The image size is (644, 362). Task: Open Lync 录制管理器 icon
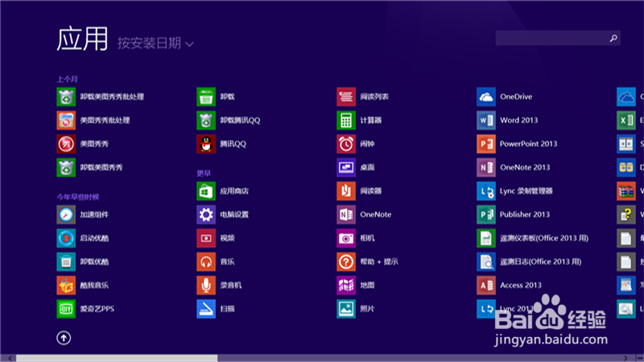pyautogui.click(x=486, y=191)
